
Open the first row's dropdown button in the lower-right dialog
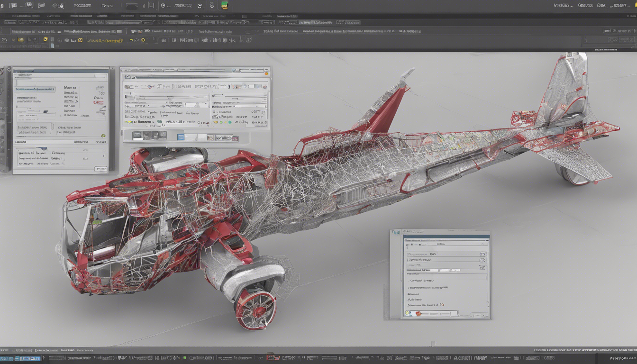482,254
